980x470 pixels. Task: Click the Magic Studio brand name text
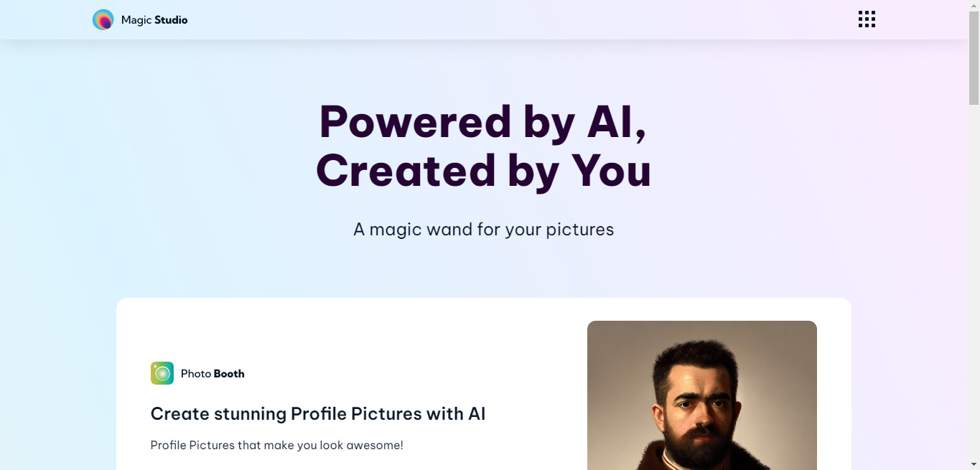[154, 20]
